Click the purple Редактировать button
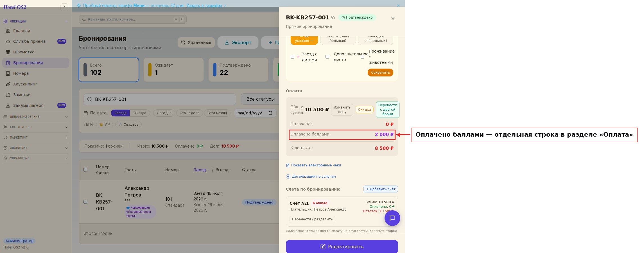 (x=342, y=247)
